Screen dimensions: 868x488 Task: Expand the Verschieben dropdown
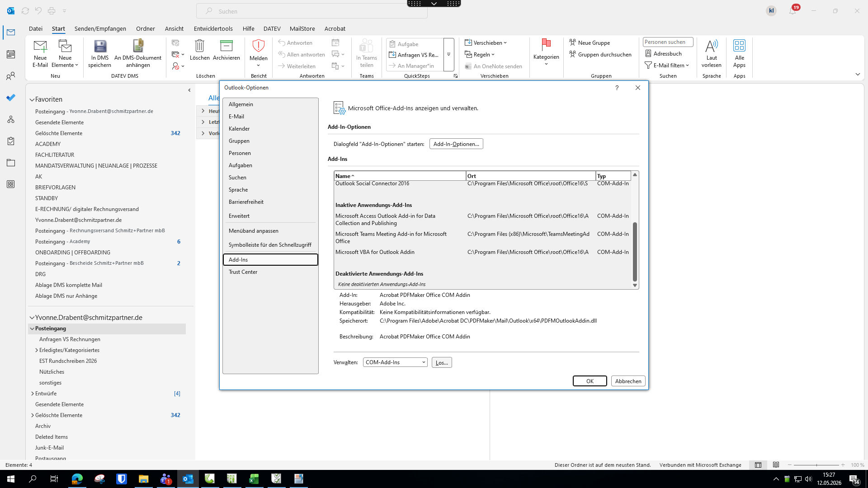[x=486, y=43]
